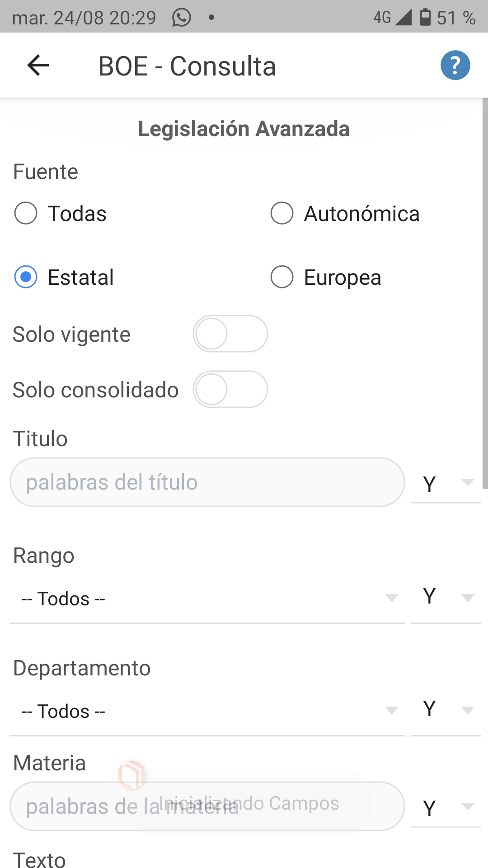Click the Materia words input field

pyautogui.click(x=207, y=807)
